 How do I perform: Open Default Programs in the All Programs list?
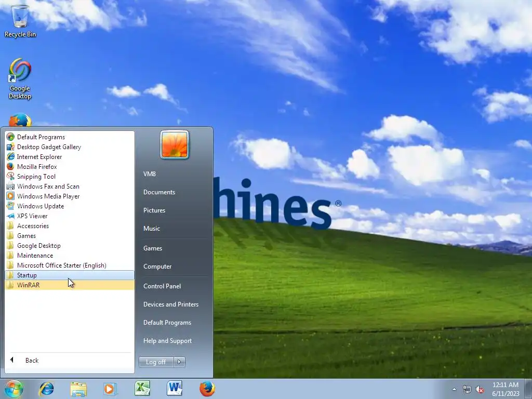point(70,137)
